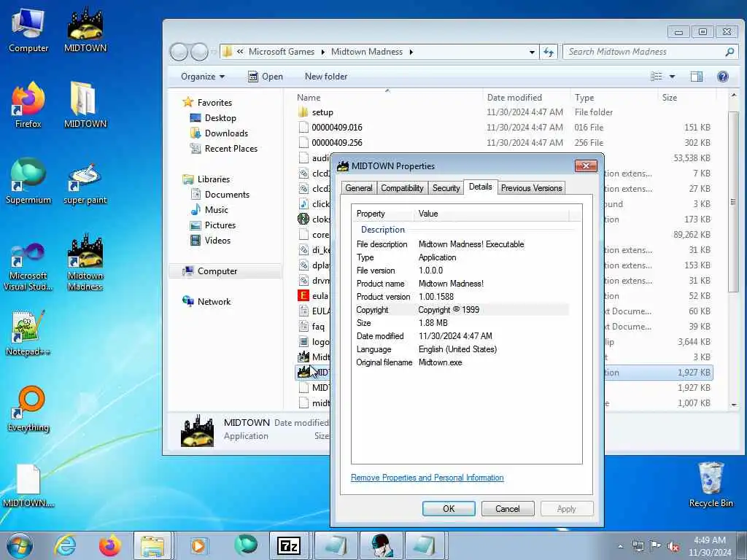The width and height of the screenshot is (747, 560).
Task: Switch to Windows Explorer taskbar button
Action: point(152,545)
